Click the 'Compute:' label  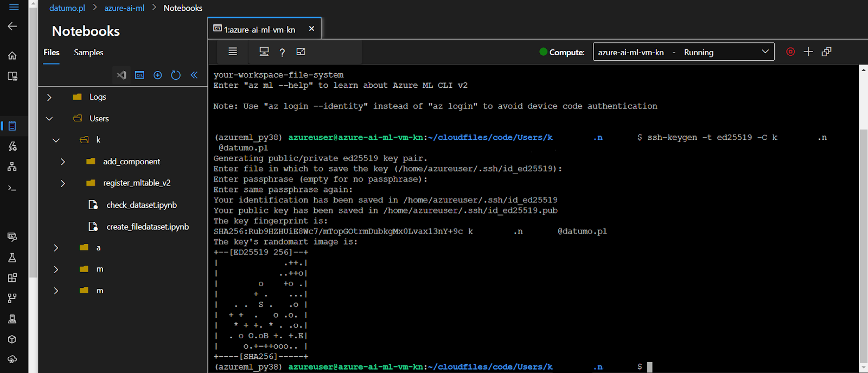(x=567, y=53)
